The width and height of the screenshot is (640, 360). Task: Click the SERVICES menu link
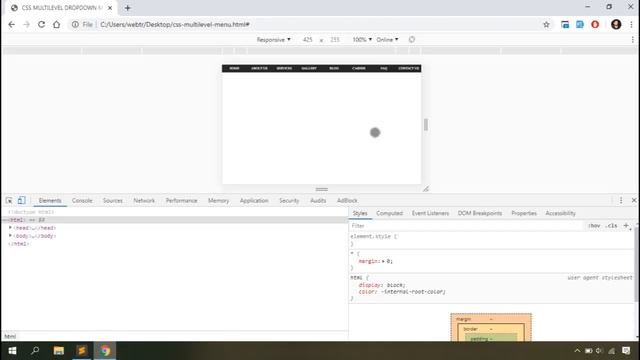pyautogui.click(x=284, y=68)
